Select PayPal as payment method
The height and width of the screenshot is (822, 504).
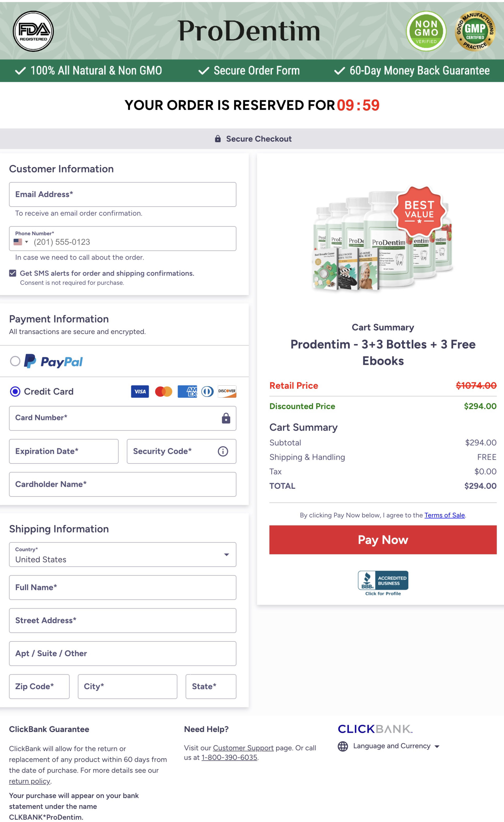click(x=15, y=361)
